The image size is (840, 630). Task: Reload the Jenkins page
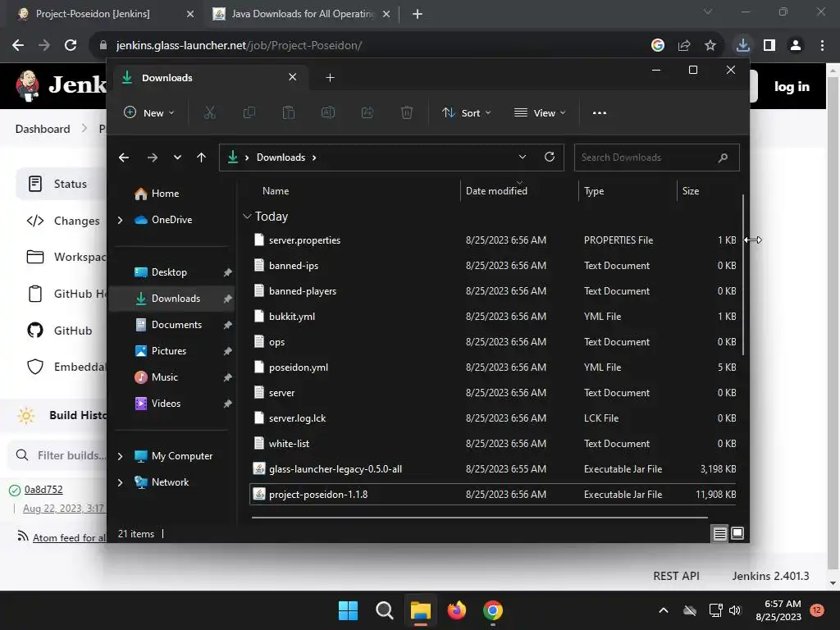pyautogui.click(x=71, y=45)
